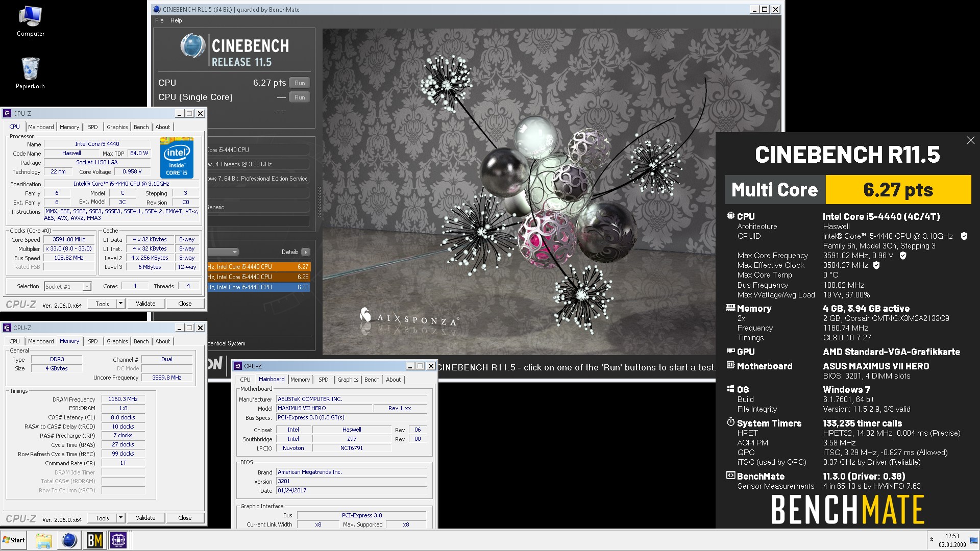This screenshot has height=551, width=980.
Task: Select the 6.25 ranking result row
Action: click(259, 277)
